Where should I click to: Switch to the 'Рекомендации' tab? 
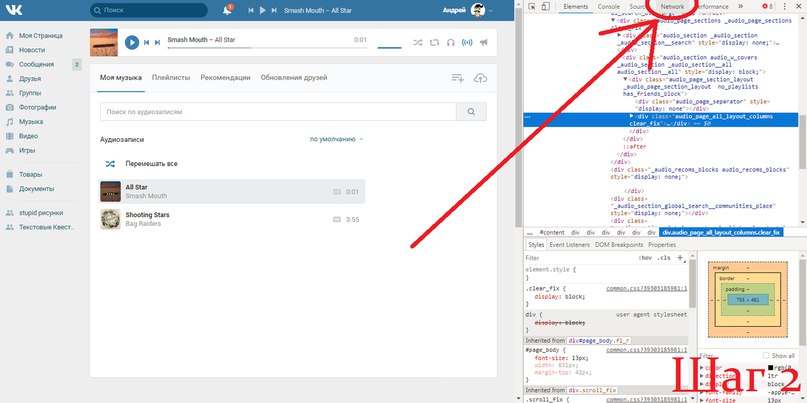225,78
